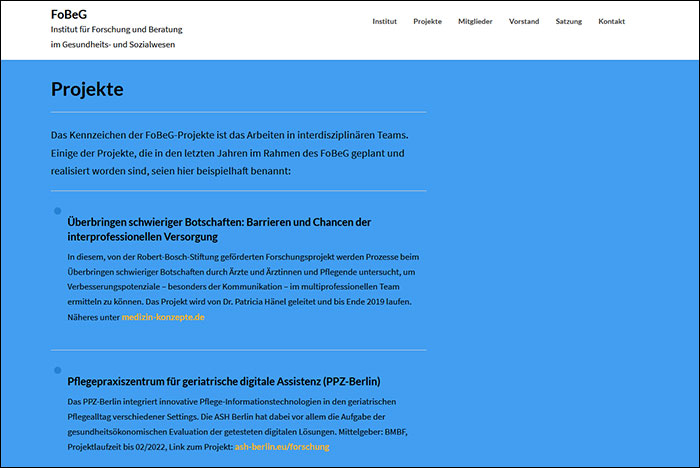
Task: Open the Vorstand navigation link
Action: pyautogui.click(x=524, y=21)
